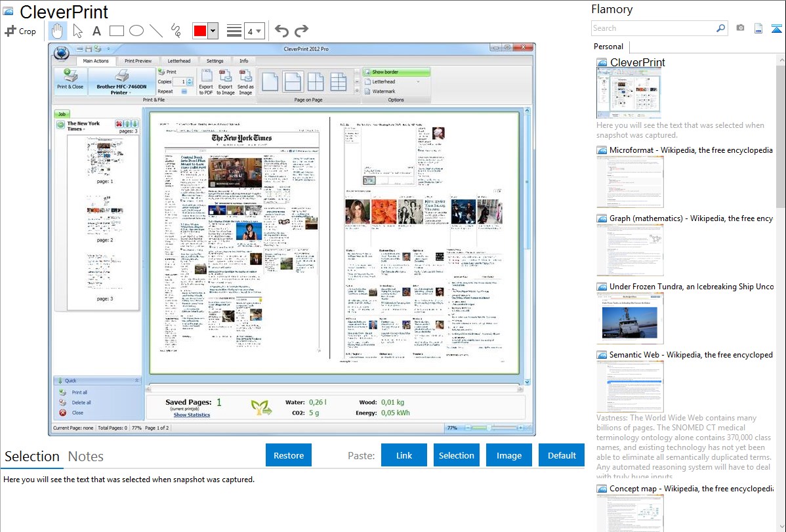This screenshot has width=786, height=532.
Task: Click the preview vertical scrollbar
Action: (527, 246)
